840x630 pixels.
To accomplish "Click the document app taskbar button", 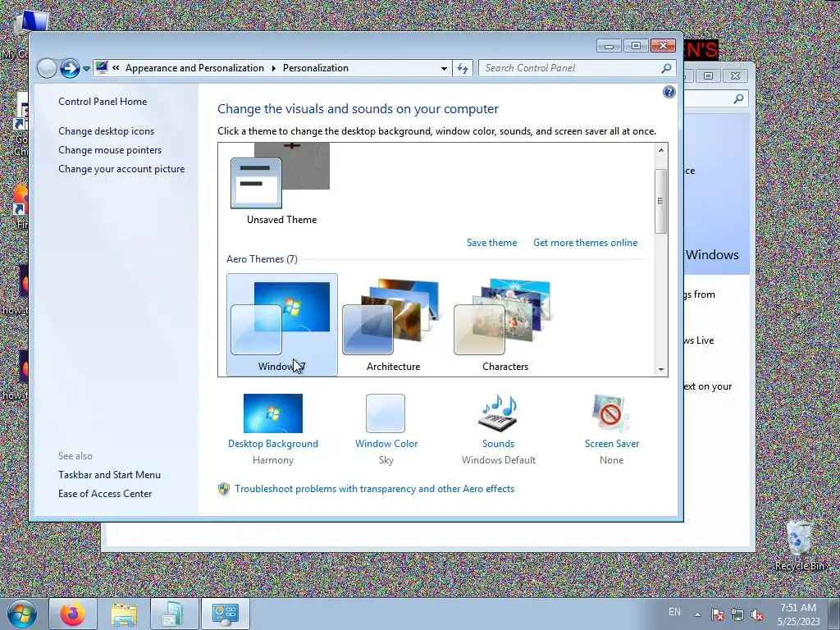I will click(x=174, y=614).
